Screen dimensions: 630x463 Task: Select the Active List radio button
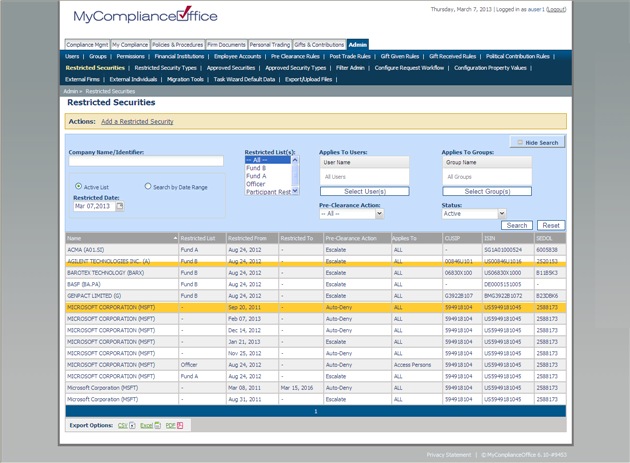(78, 186)
